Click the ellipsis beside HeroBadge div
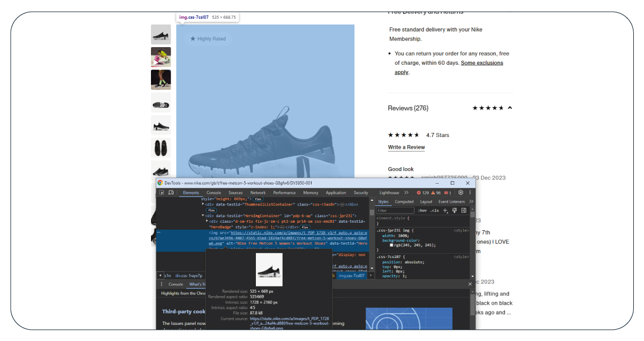This screenshot has height=341, width=644. pyautogui.click(x=282, y=227)
